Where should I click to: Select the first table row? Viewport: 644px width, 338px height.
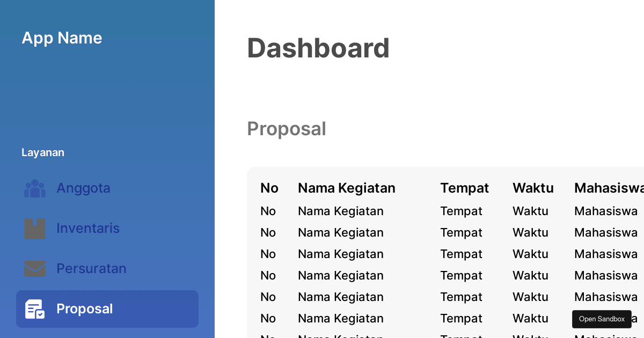click(x=429, y=211)
